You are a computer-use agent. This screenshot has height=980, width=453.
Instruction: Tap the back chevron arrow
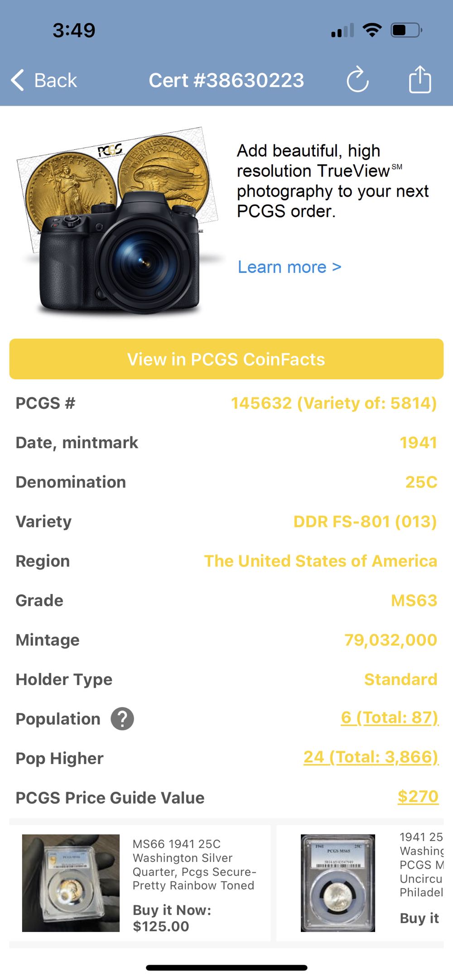pyautogui.click(x=18, y=81)
